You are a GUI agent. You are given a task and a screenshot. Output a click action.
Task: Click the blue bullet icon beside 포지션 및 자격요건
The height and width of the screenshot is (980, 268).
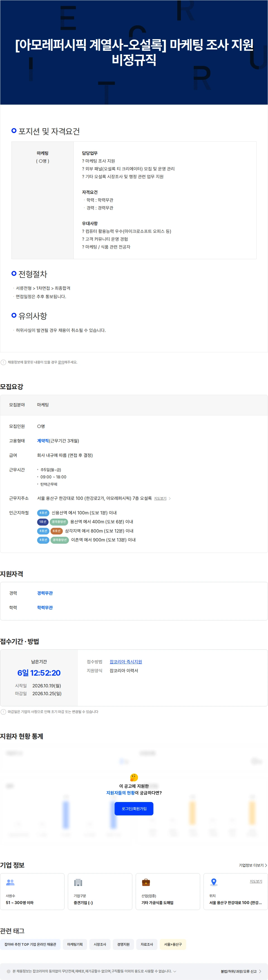[x=14, y=131]
